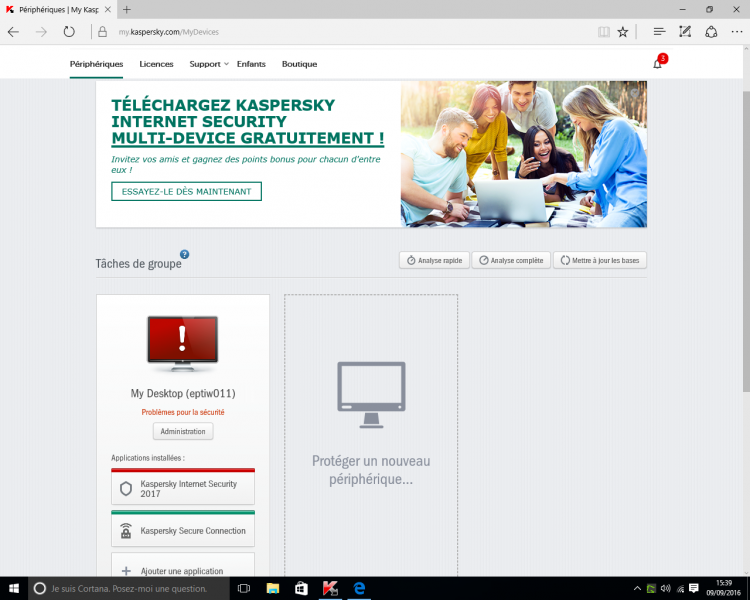The image size is (750, 600).
Task: Open Action Center notification icon in tray
Action: (x=694, y=589)
